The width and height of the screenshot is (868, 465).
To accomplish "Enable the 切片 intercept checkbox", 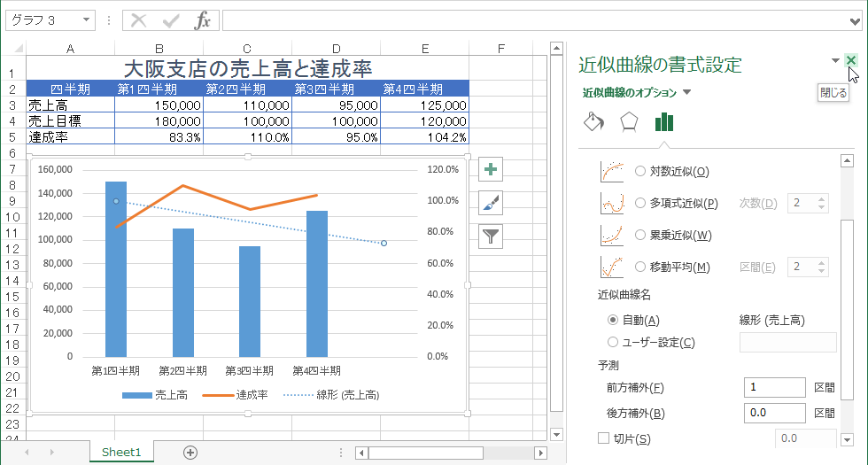I will tap(603, 438).
